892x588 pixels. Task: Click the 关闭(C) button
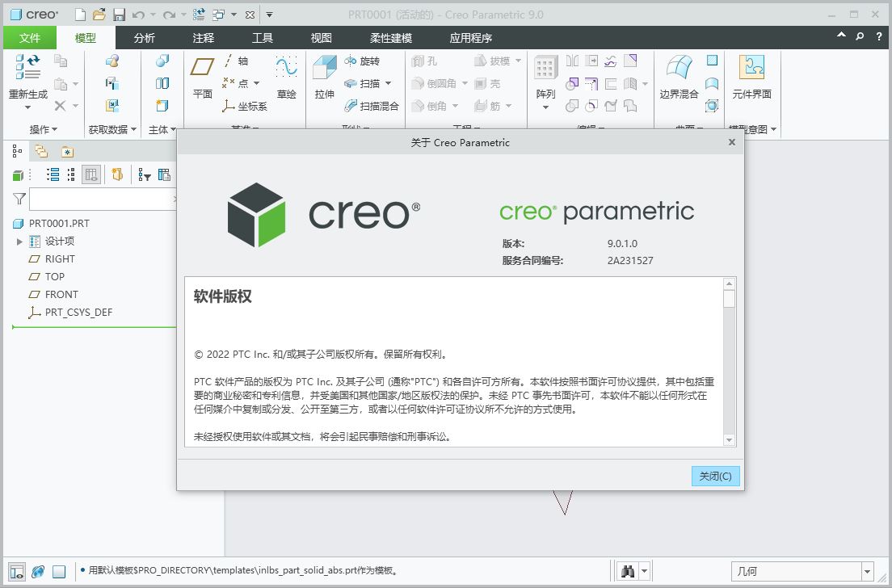(714, 476)
